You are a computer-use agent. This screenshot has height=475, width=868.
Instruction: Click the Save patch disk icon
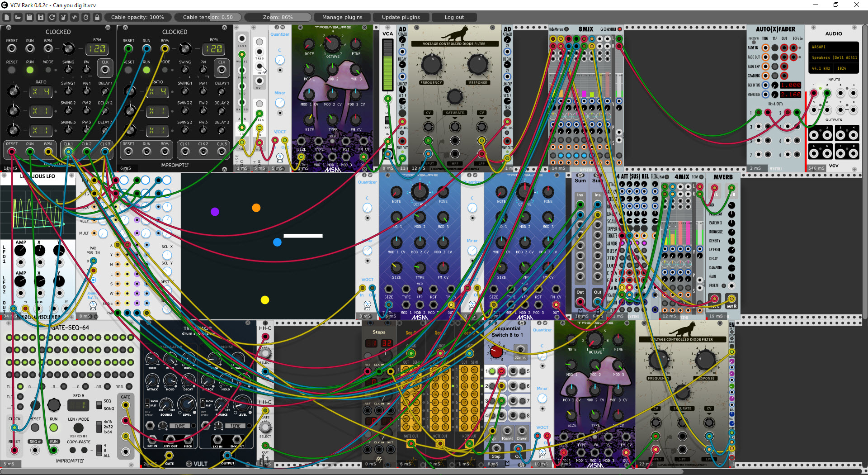point(29,17)
